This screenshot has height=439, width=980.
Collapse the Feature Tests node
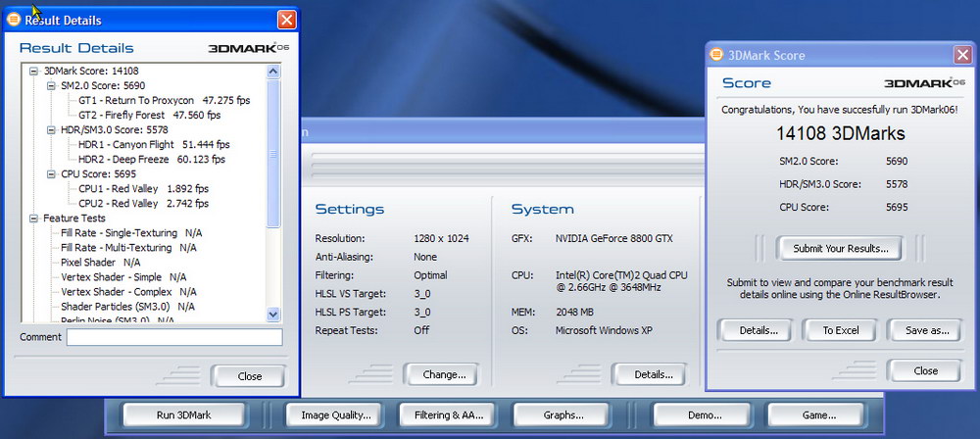click(33, 219)
